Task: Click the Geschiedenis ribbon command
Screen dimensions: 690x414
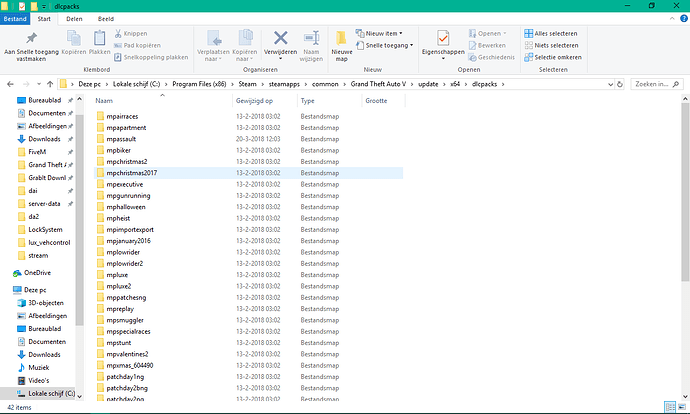Action: pyautogui.click(x=492, y=57)
